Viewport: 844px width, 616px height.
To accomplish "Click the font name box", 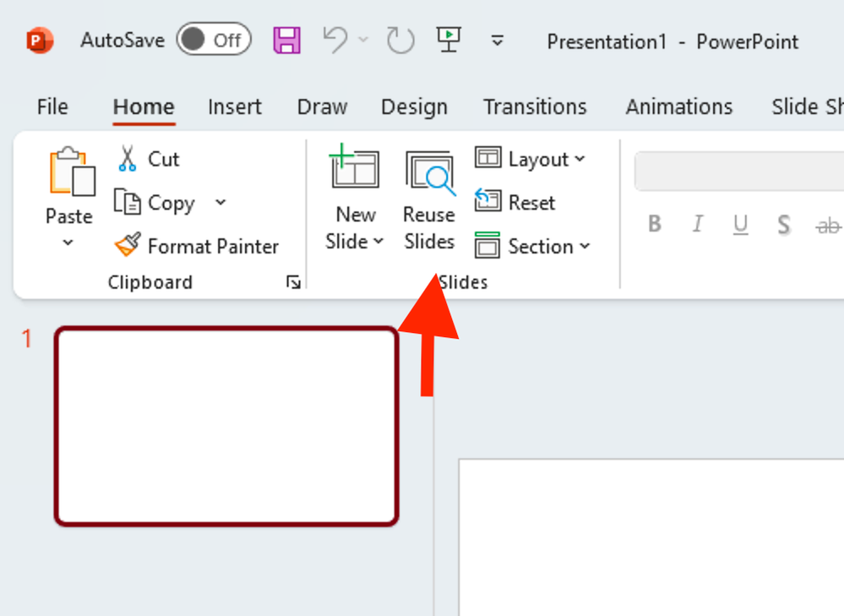I will click(739, 172).
